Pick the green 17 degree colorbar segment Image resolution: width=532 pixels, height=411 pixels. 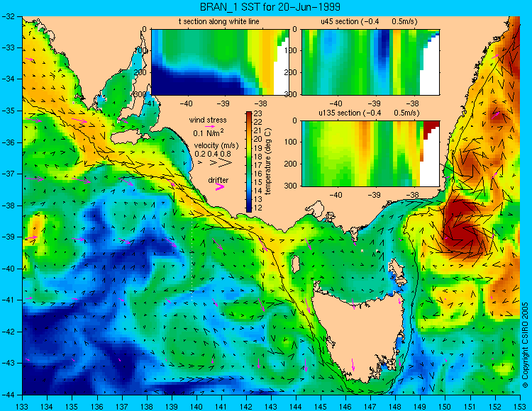(x=249, y=165)
